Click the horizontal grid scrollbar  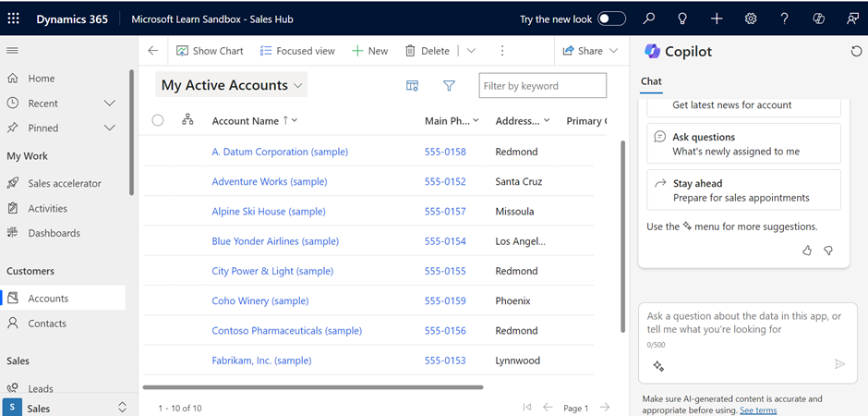pyautogui.click(x=313, y=387)
